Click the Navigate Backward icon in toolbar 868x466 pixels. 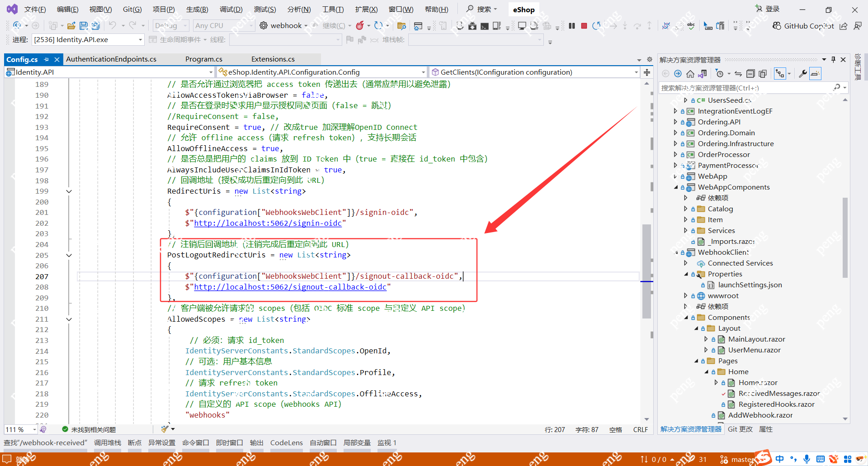(17, 26)
